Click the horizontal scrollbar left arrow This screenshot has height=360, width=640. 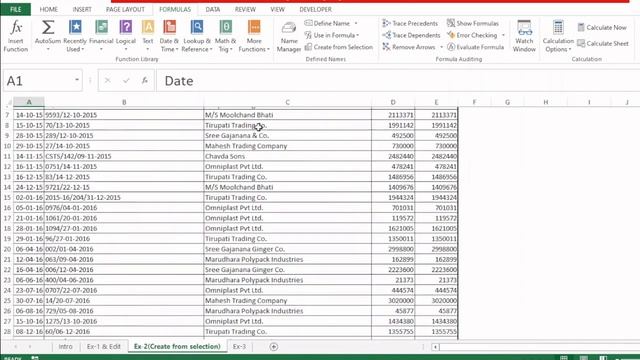(x=435, y=347)
